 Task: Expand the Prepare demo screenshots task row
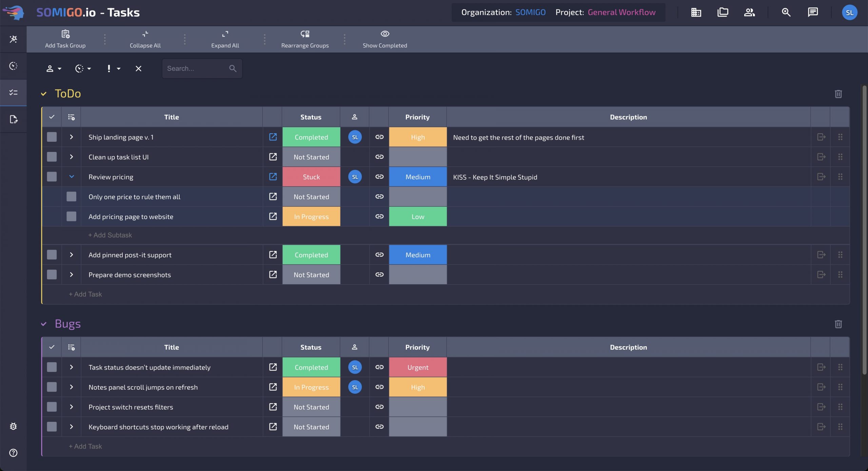(x=71, y=274)
